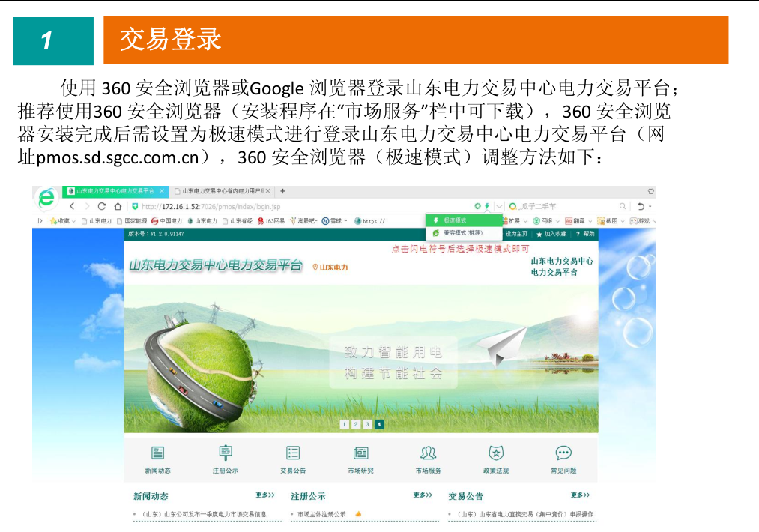Click the browser refresh icon
This screenshot has width=759, height=532.
[102, 206]
